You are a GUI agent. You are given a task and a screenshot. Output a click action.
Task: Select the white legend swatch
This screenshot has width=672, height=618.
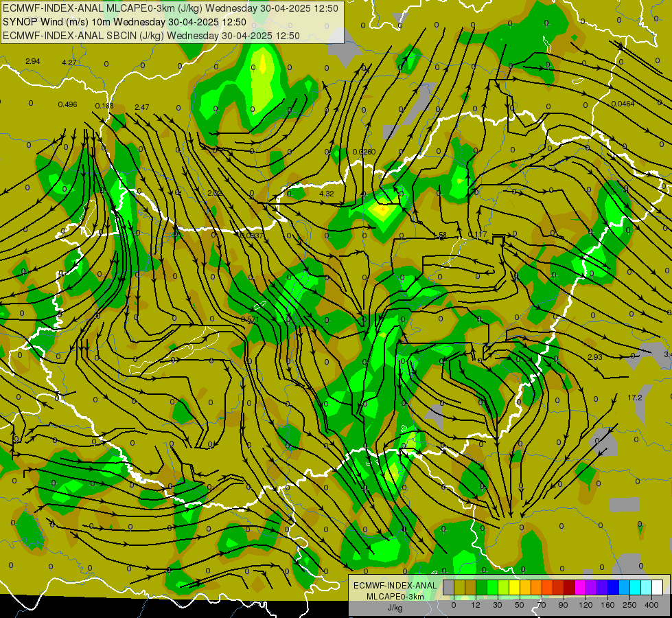pyautogui.click(x=658, y=587)
